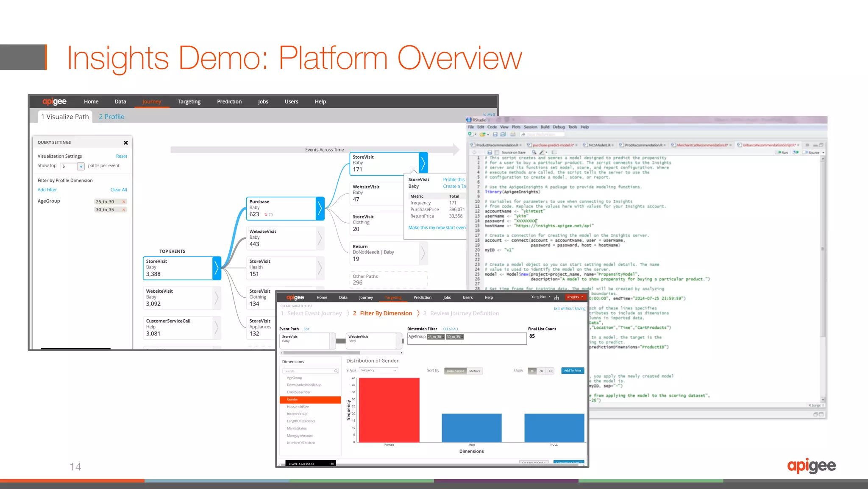Open the Prediction menu in Journey window
Viewport: 868px width, 489px height.
point(229,102)
